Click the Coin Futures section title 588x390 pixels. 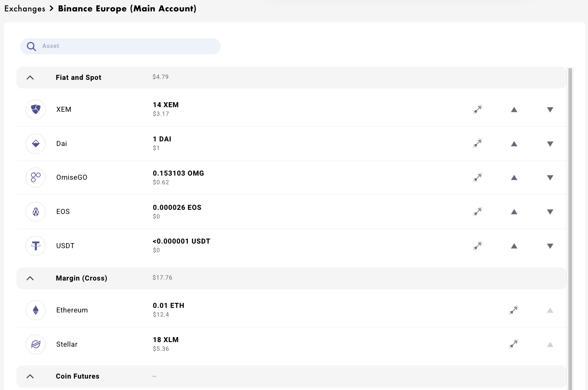77,376
